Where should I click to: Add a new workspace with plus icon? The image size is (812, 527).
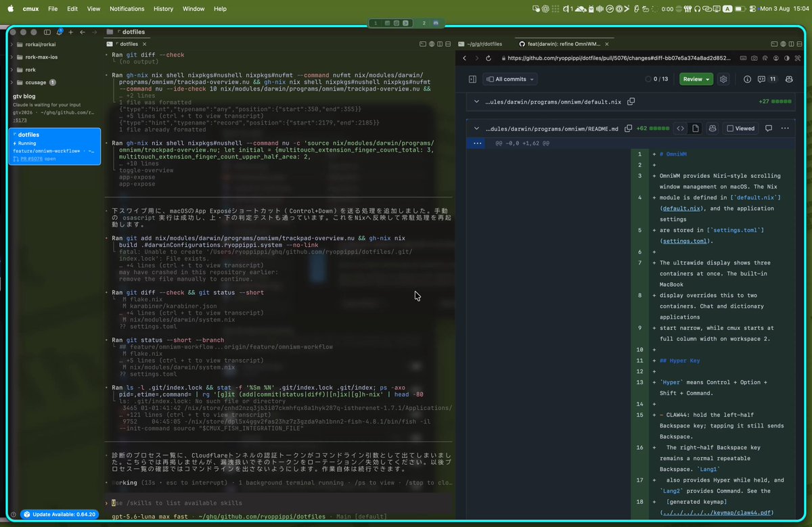[70, 32]
